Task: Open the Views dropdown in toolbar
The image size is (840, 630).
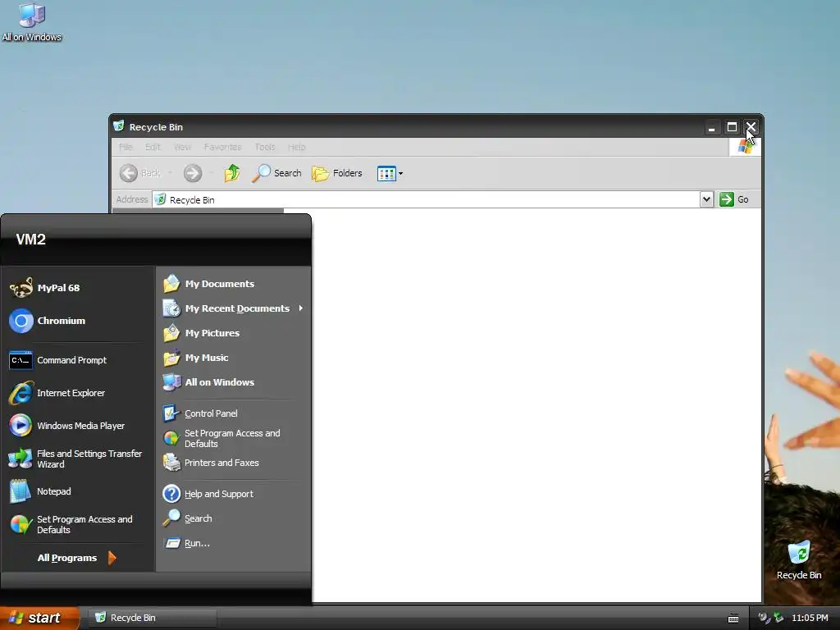Action: click(390, 173)
